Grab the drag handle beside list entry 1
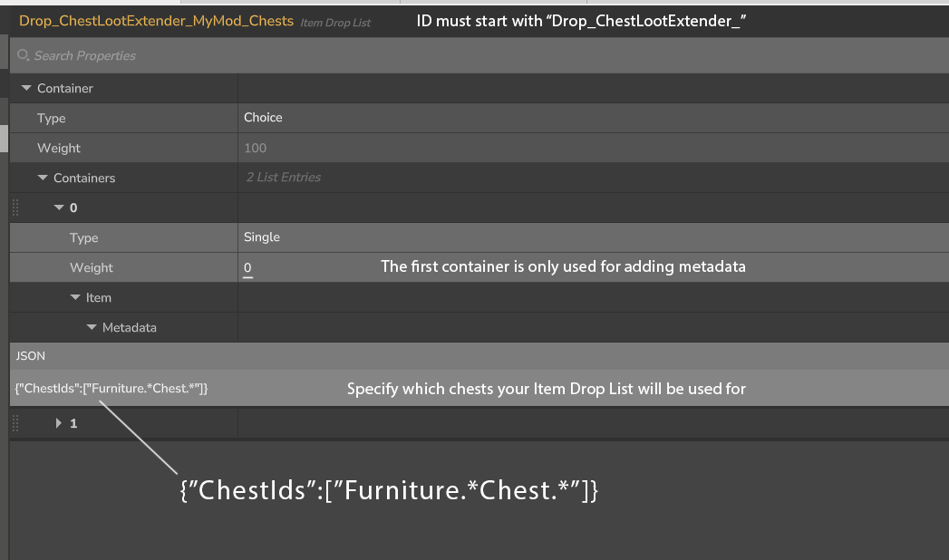The width and height of the screenshot is (949, 560). click(x=15, y=423)
